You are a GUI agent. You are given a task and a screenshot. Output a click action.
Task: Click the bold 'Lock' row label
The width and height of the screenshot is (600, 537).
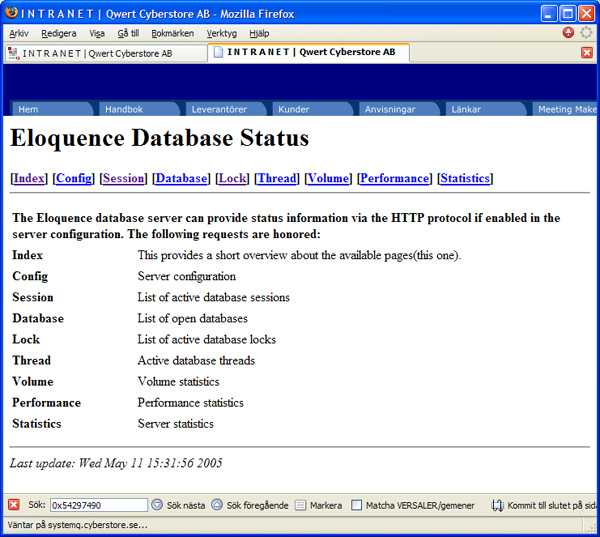tap(26, 340)
